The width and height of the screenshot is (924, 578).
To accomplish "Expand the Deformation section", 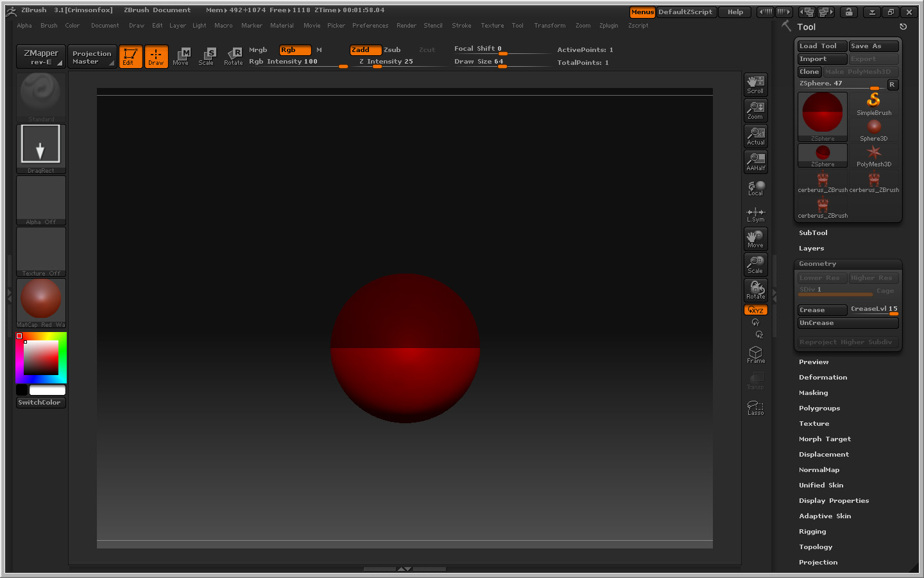I will [823, 377].
